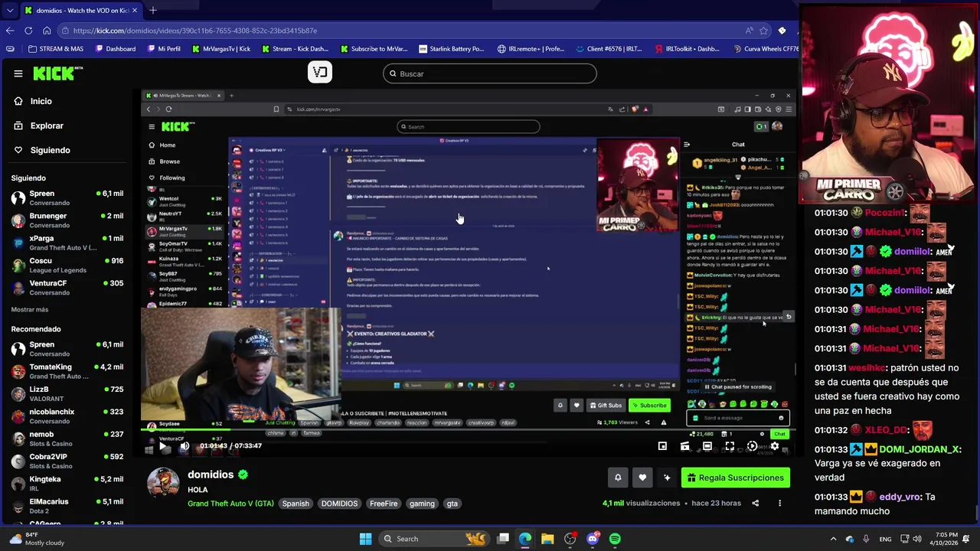This screenshot has height=551, width=980.
Task: Enter fullscreen on the VOD player
Action: (x=730, y=446)
